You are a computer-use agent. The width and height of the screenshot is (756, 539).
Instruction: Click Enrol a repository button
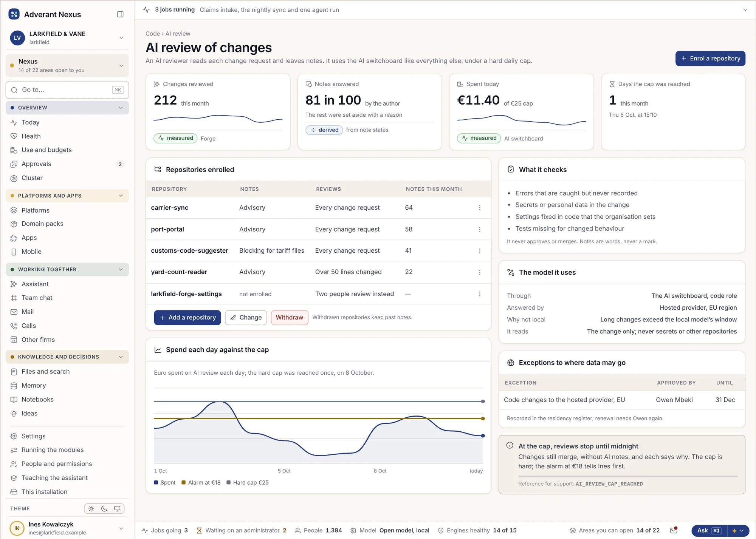tap(710, 59)
